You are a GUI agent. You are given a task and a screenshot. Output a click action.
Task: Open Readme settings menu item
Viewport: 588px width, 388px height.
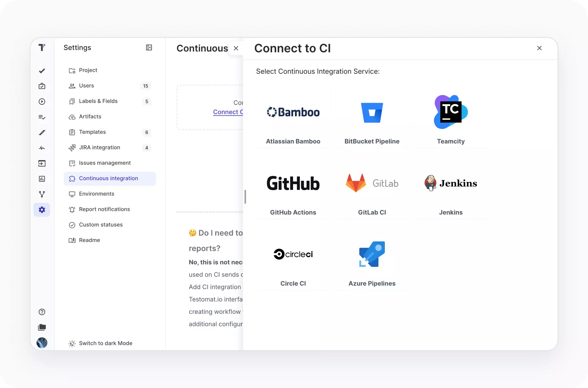(110, 240)
